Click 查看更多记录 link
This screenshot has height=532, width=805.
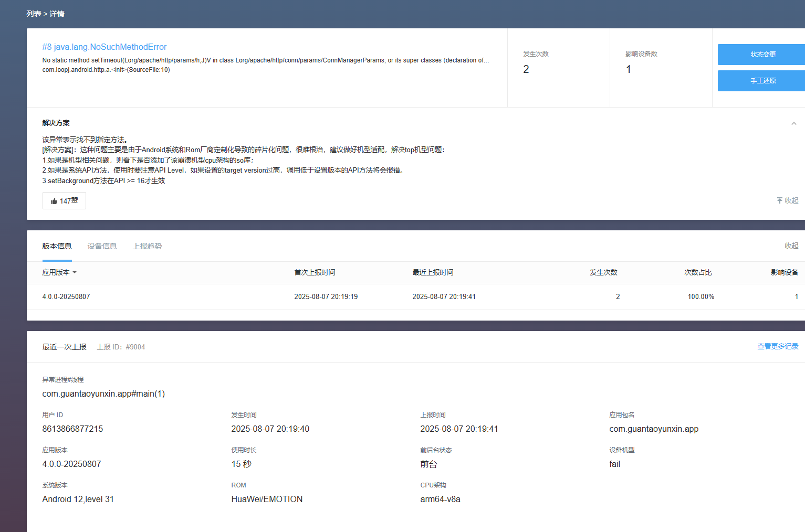point(778,346)
